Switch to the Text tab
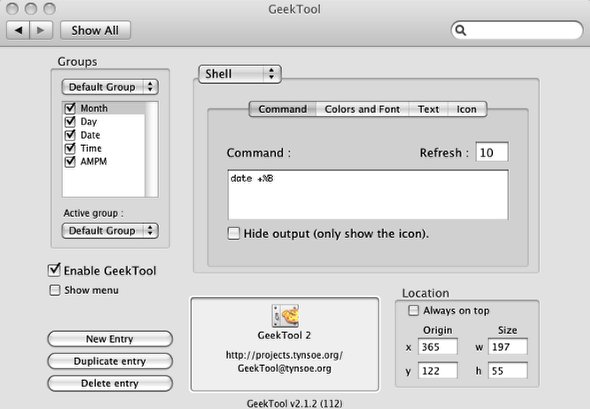 tap(428, 109)
